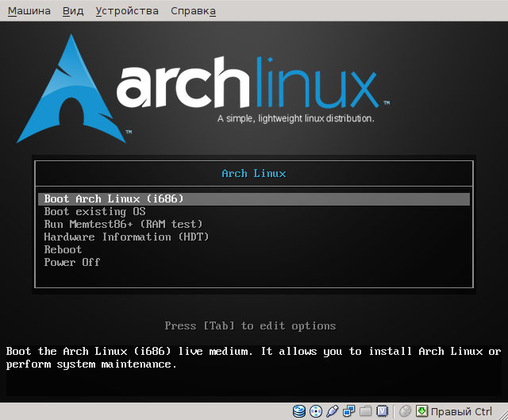
Task: Open the Справка menu
Action: [x=193, y=11]
